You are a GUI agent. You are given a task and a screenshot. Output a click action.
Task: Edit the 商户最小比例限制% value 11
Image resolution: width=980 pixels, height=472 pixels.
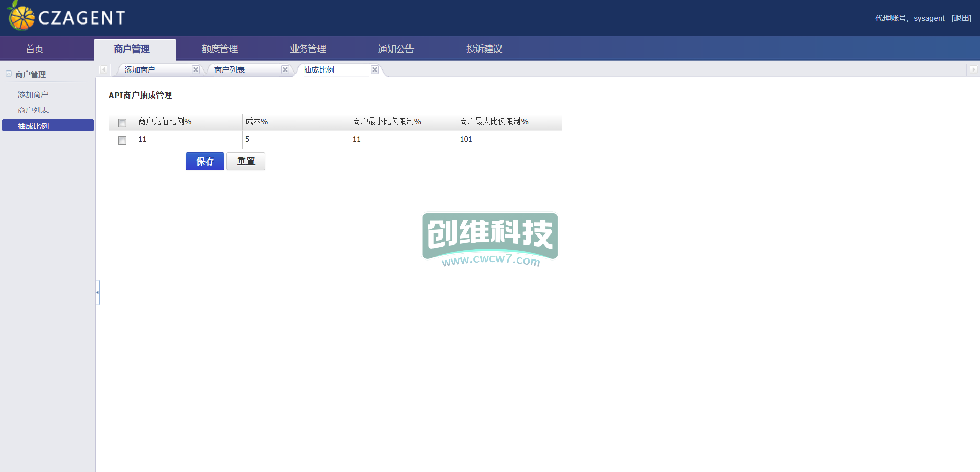click(x=403, y=139)
